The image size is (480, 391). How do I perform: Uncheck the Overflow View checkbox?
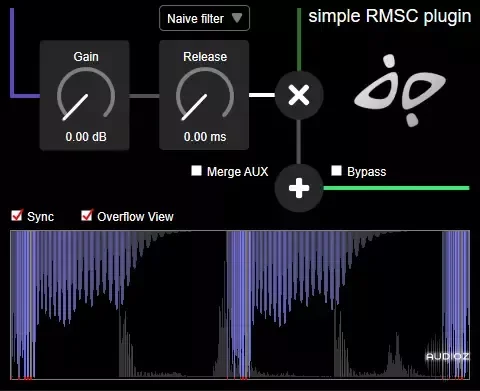click(x=87, y=215)
